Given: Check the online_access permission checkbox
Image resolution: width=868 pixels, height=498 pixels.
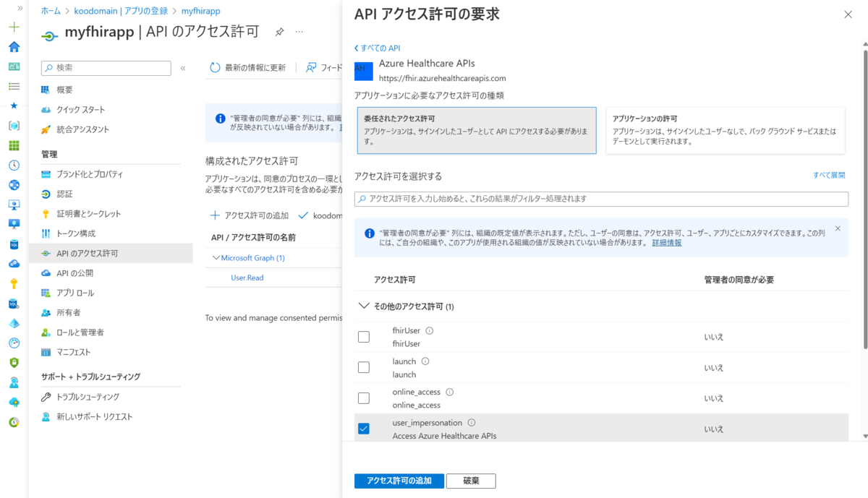Looking at the screenshot, I should (x=364, y=398).
